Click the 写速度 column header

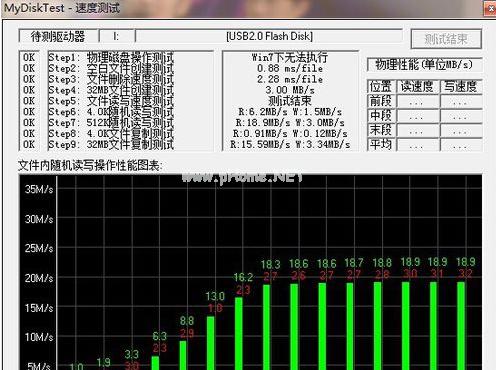click(461, 86)
